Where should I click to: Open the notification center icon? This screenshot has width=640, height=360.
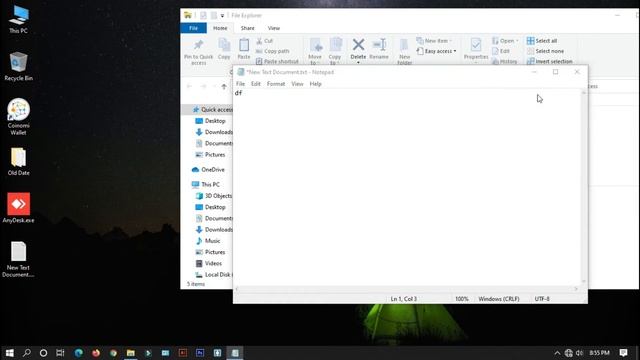[623, 353]
